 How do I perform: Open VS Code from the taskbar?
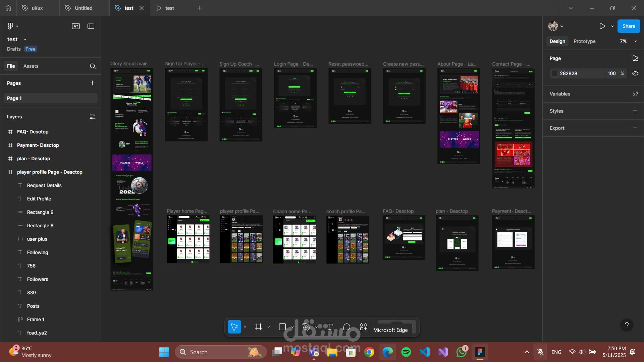pyautogui.click(x=425, y=352)
